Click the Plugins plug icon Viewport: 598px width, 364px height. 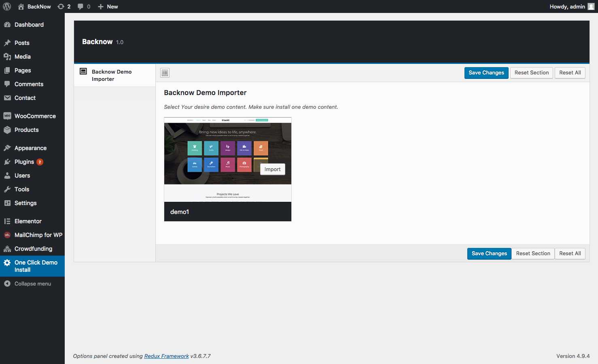[7, 162]
